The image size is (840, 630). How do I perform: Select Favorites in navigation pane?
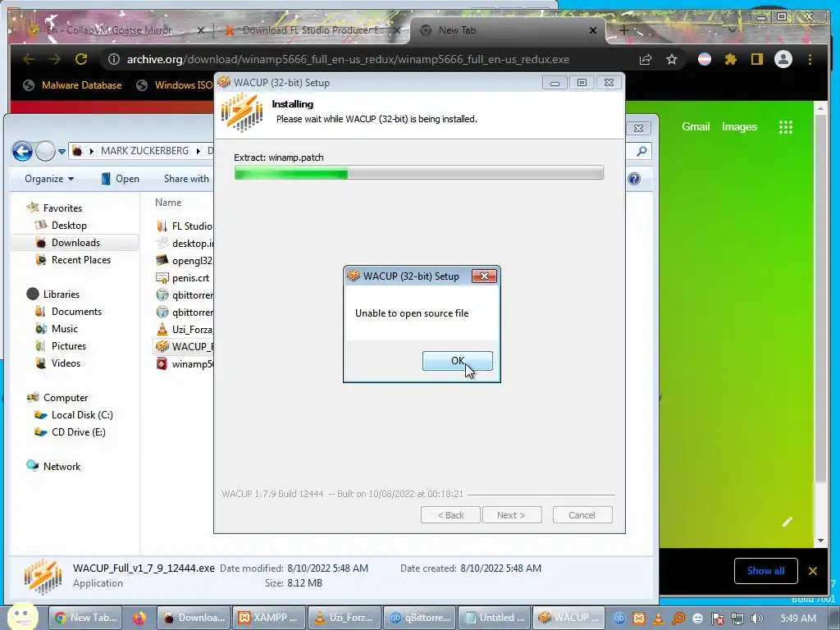click(x=55, y=208)
